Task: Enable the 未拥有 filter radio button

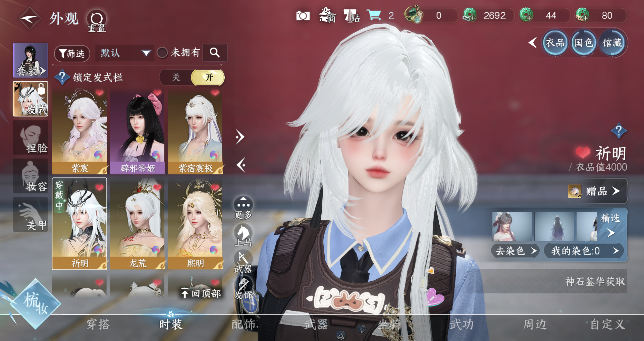Action: click(x=162, y=53)
